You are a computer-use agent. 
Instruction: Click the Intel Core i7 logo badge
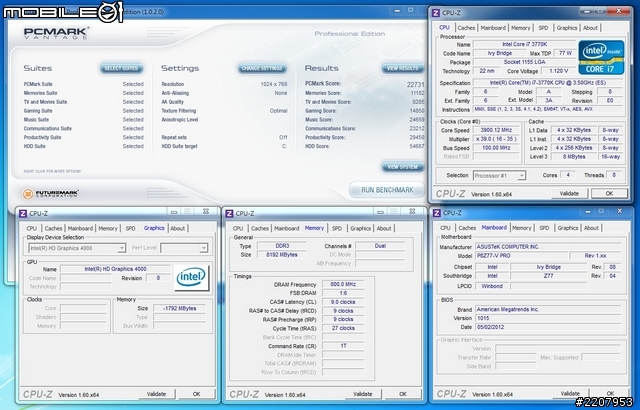(601, 57)
